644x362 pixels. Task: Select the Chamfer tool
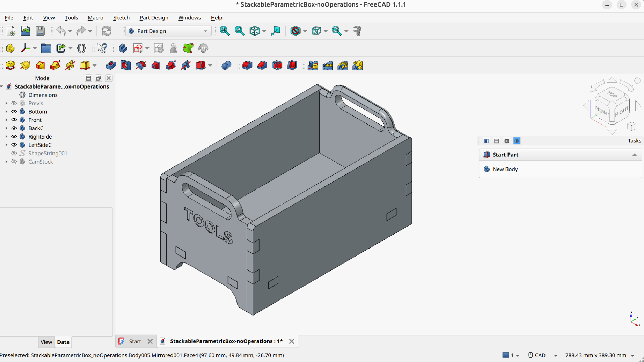(262, 65)
